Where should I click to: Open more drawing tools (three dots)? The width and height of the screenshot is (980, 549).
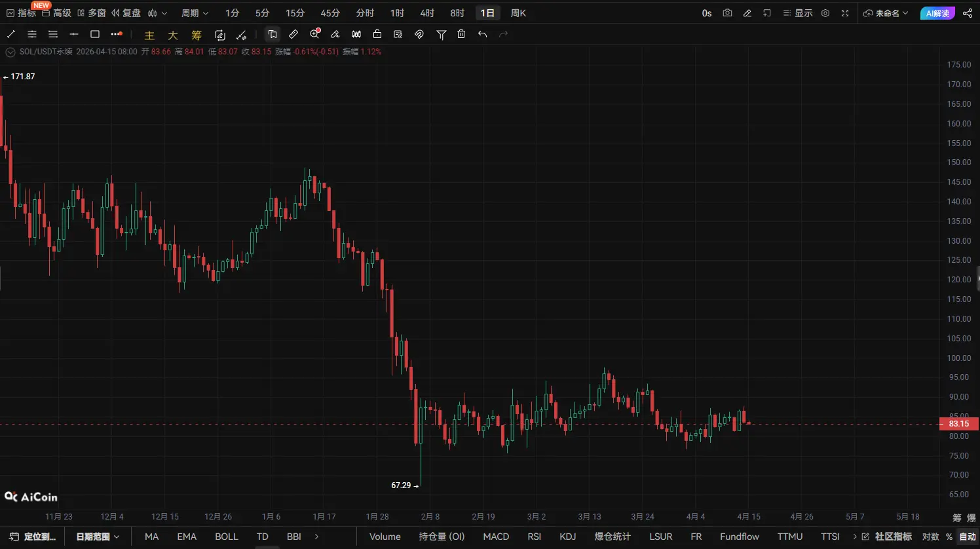(x=117, y=34)
